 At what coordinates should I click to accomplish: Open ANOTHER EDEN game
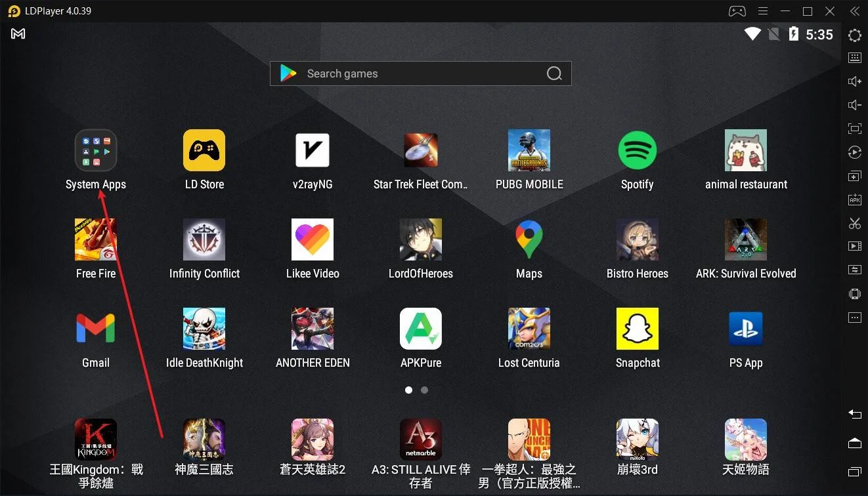(x=313, y=329)
